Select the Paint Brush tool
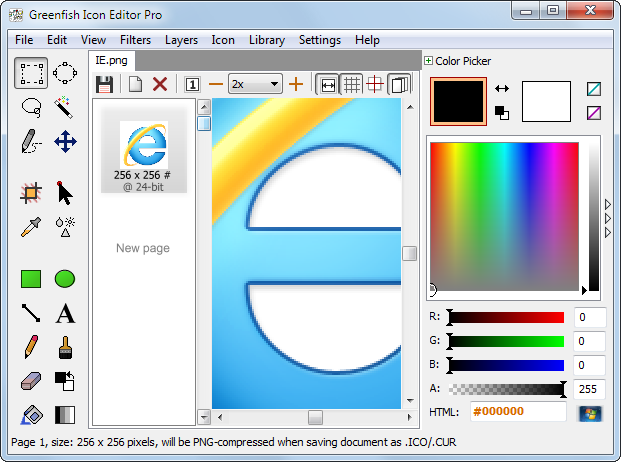This screenshot has width=621, height=462. (65, 347)
